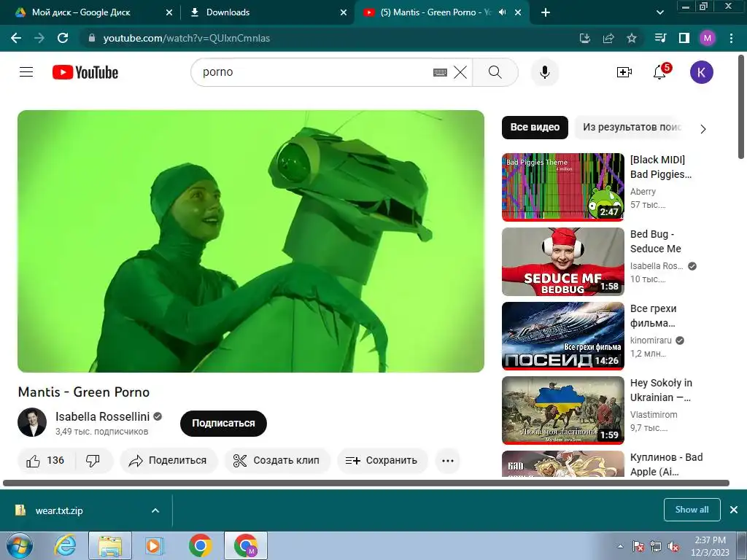Start voice search with the microphone icon
The image size is (747, 560).
[x=544, y=72]
